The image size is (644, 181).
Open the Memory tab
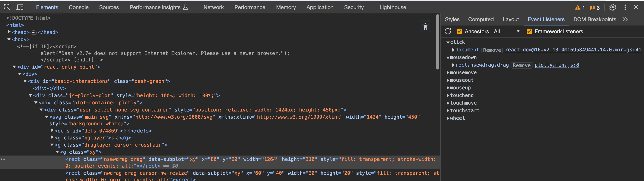(x=286, y=7)
